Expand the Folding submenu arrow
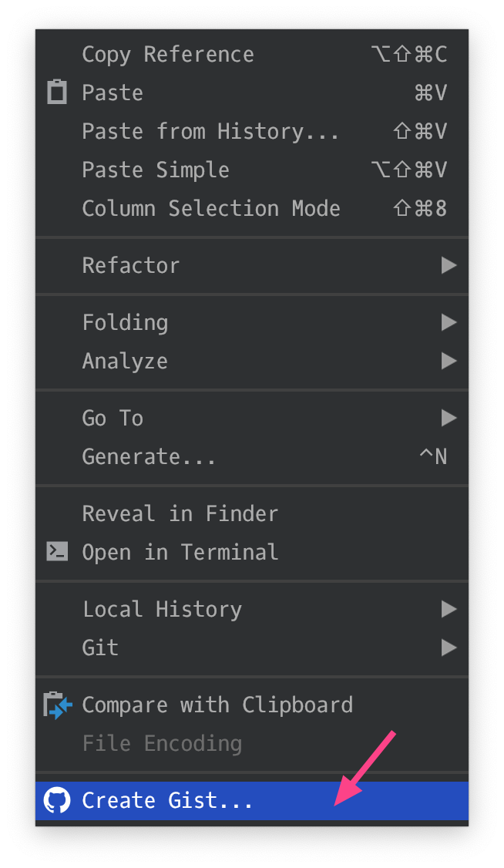The image size is (504, 868). [x=449, y=322]
